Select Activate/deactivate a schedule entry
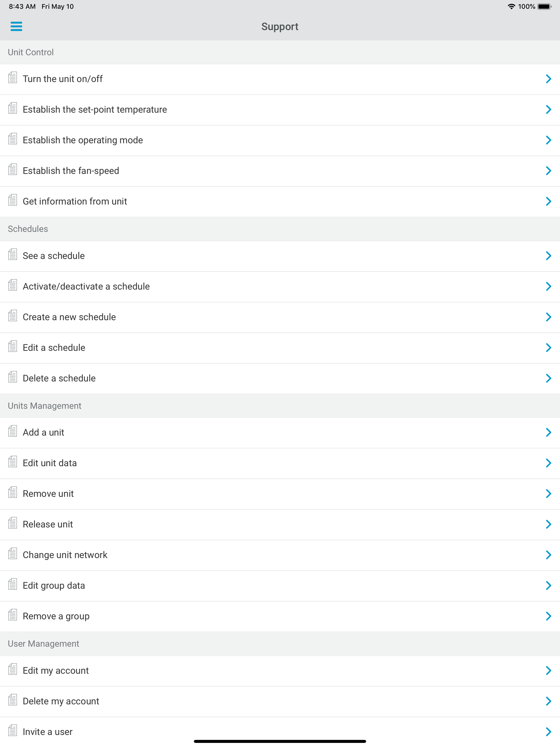 tap(280, 287)
